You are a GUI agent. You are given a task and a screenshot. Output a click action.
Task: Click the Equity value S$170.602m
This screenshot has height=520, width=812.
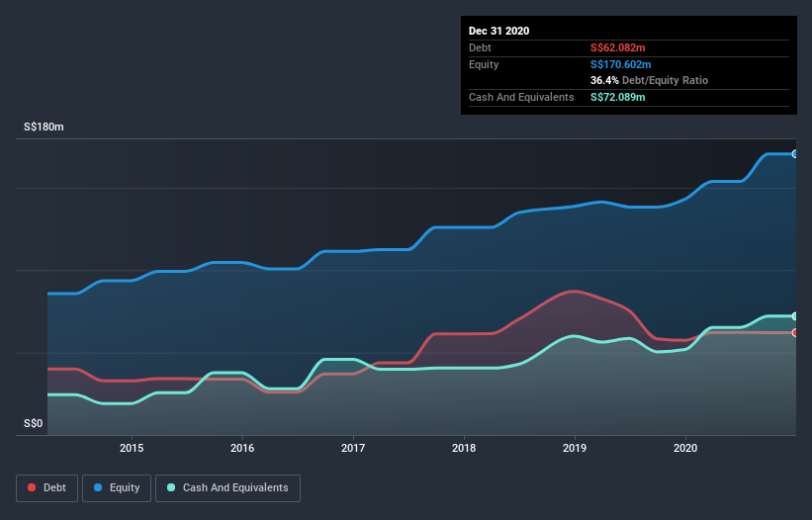point(621,64)
